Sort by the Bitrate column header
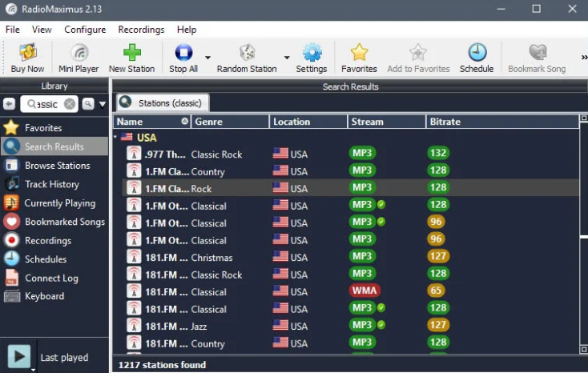Screen dimensions: 588x373 (x=502, y=122)
